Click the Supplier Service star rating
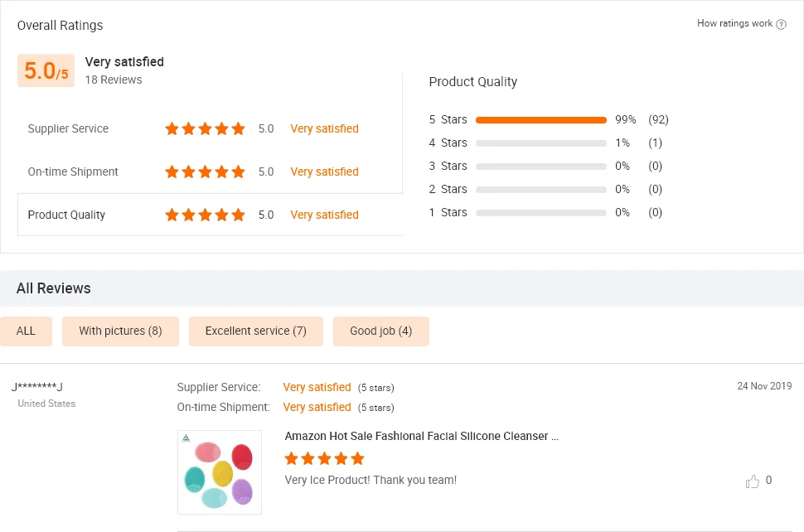The image size is (804, 532). point(205,128)
